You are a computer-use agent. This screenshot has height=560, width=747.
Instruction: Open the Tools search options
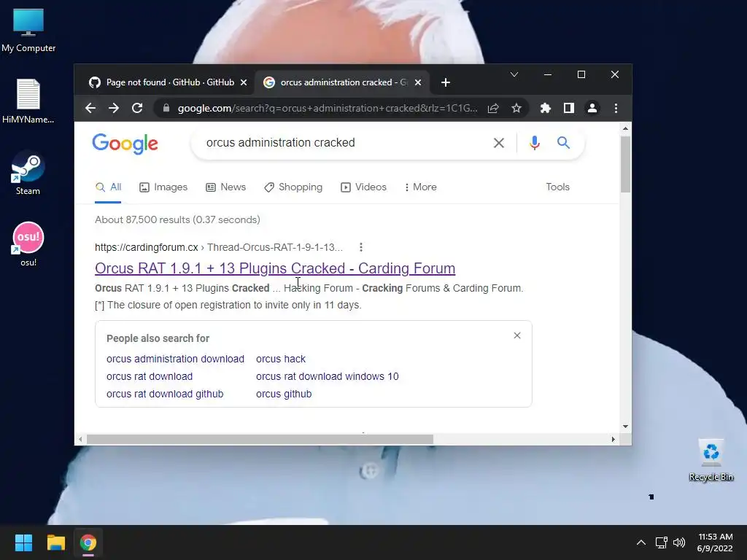pos(557,187)
